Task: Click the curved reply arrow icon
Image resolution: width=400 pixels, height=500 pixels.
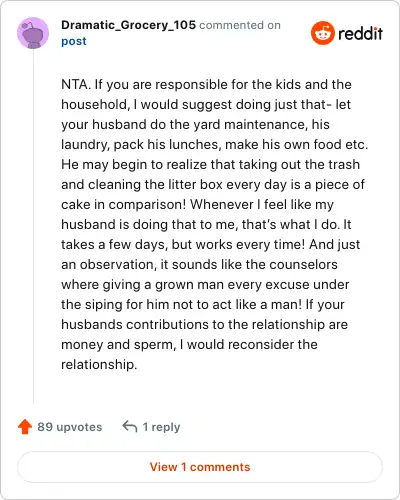Action: (130, 426)
